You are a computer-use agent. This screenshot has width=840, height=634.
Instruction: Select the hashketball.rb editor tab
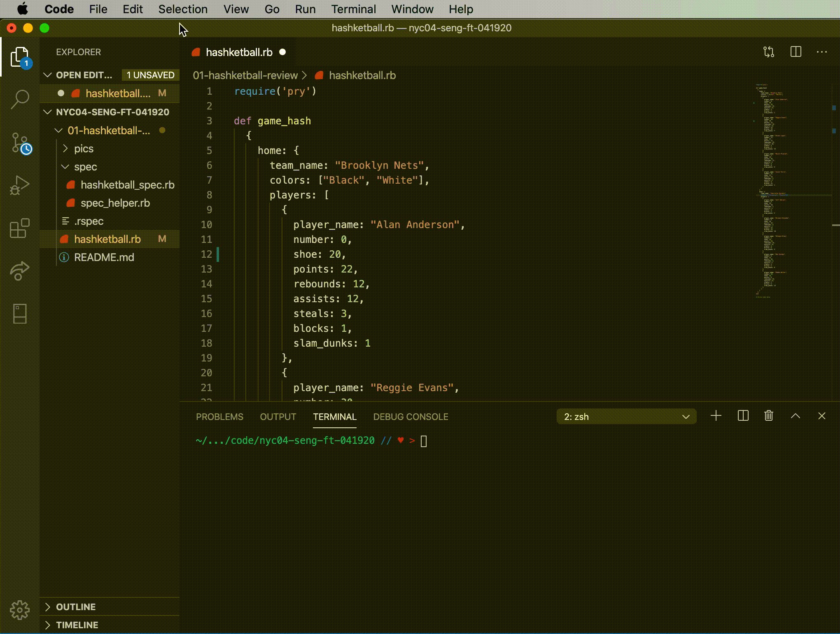tap(238, 52)
